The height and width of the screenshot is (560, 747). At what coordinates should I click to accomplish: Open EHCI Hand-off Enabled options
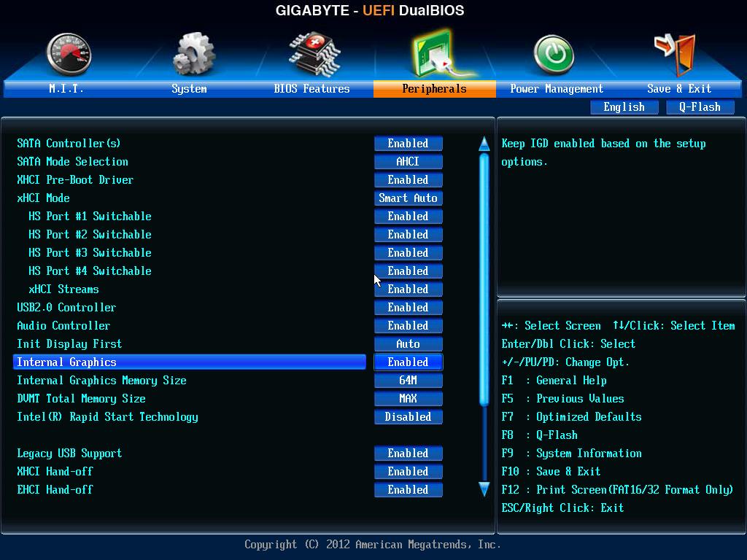coord(409,489)
